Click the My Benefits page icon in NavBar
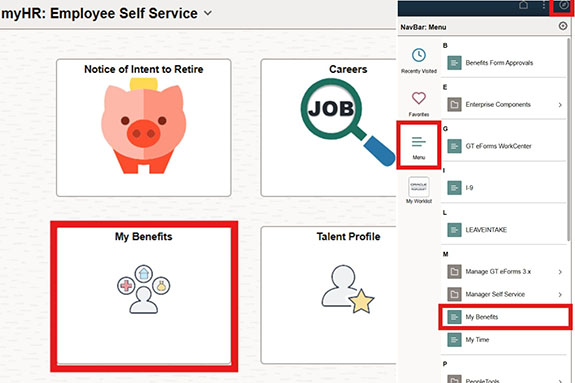The width and height of the screenshot is (575, 383). (454, 317)
